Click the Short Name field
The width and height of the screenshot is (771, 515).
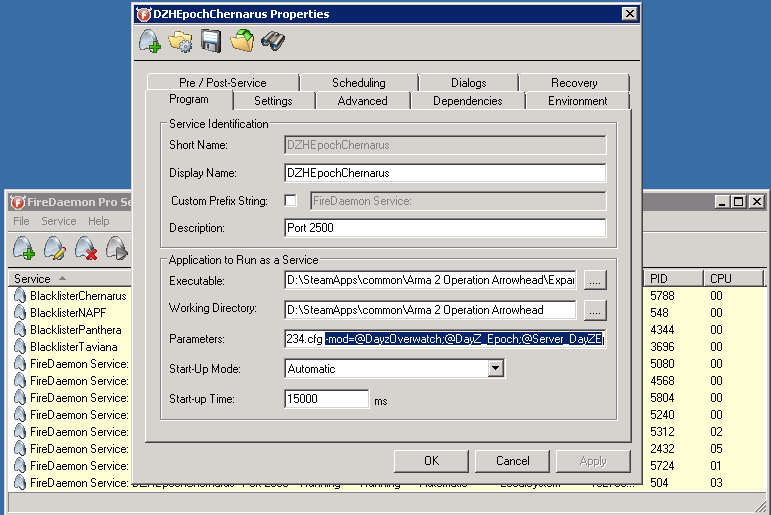click(445, 145)
